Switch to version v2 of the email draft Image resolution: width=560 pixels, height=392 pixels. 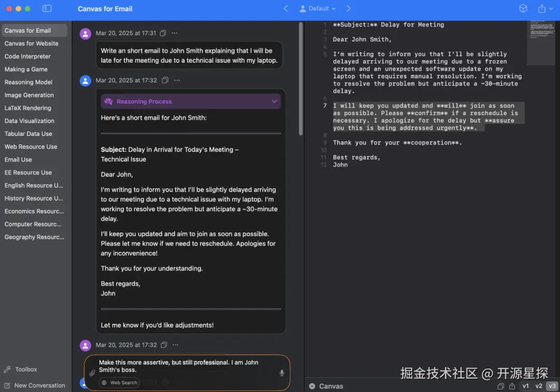(x=538, y=386)
